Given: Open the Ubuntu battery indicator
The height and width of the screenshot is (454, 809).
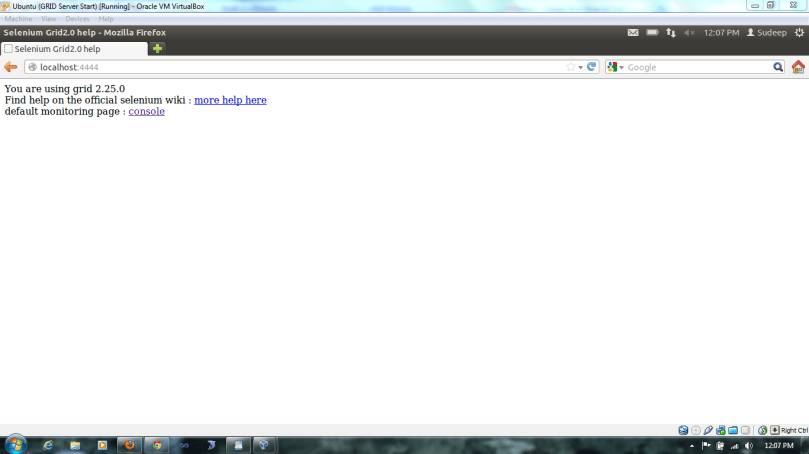Looking at the screenshot, I should click(652, 33).
